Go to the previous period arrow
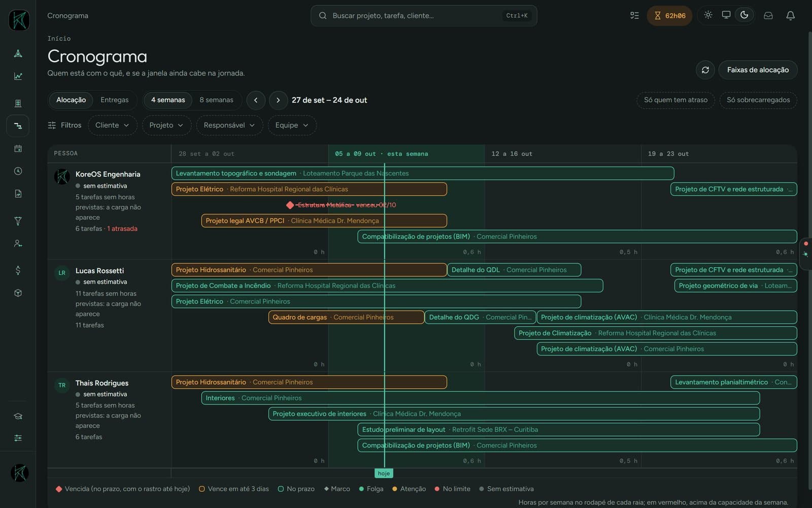The width and height of the screenshot is (812, 508). (256, 100)
